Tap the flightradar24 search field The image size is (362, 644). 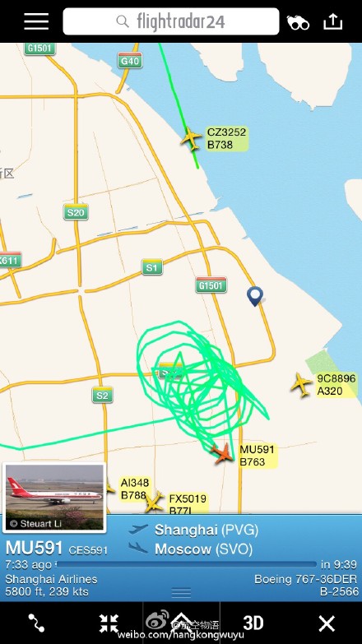pos(171,21)
